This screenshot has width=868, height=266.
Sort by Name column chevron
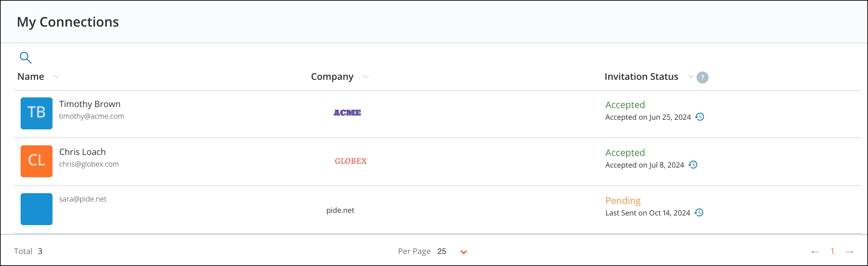pyautogui.click(x=56, y=76)
